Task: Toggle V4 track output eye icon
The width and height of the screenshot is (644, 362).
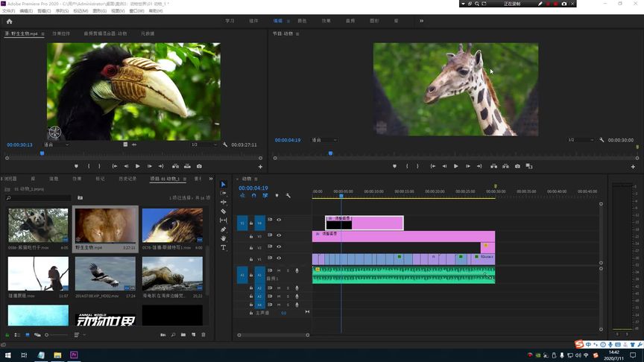Action: (x=280, y=220)
